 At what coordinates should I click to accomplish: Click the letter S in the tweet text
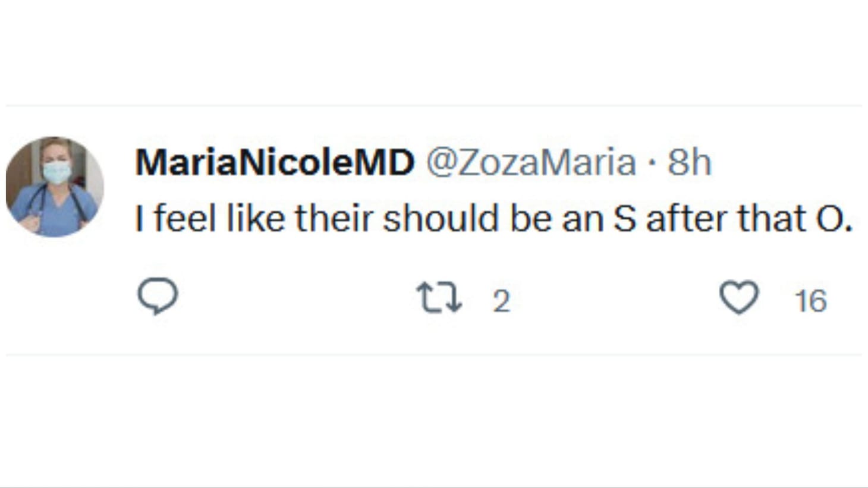(x=624, y=218)
